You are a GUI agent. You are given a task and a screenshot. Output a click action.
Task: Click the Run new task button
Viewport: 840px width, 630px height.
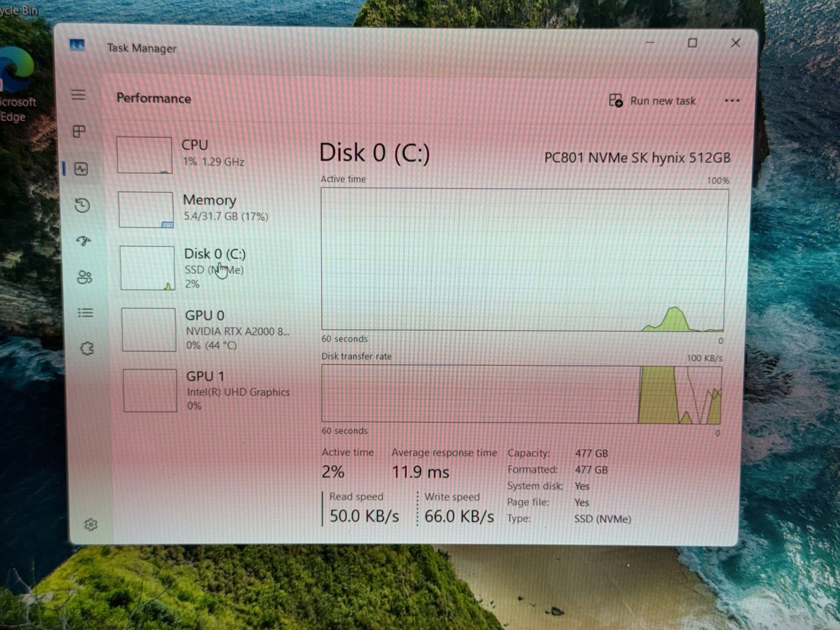click(652, 101)
